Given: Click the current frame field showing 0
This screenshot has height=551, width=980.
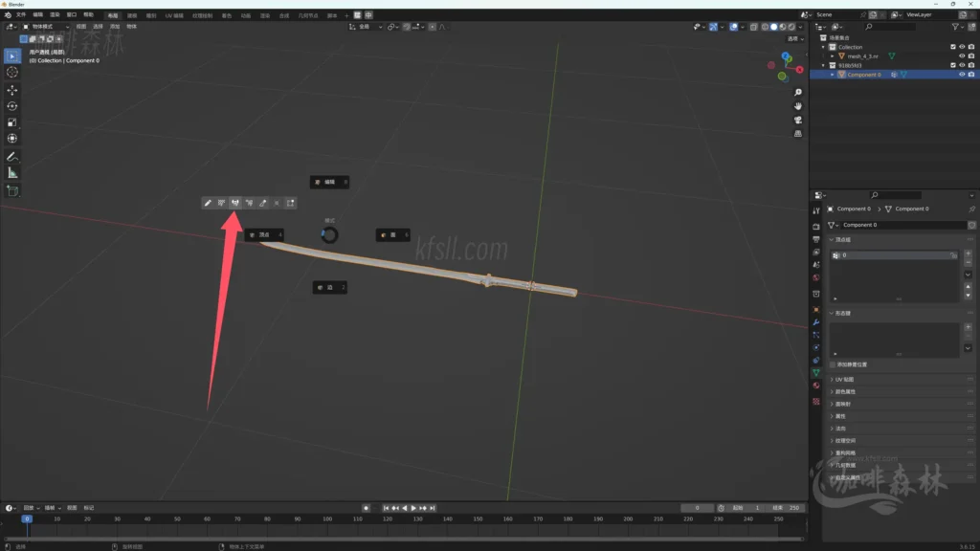Looking at the screenshot, I should click(x=697, y=508).
